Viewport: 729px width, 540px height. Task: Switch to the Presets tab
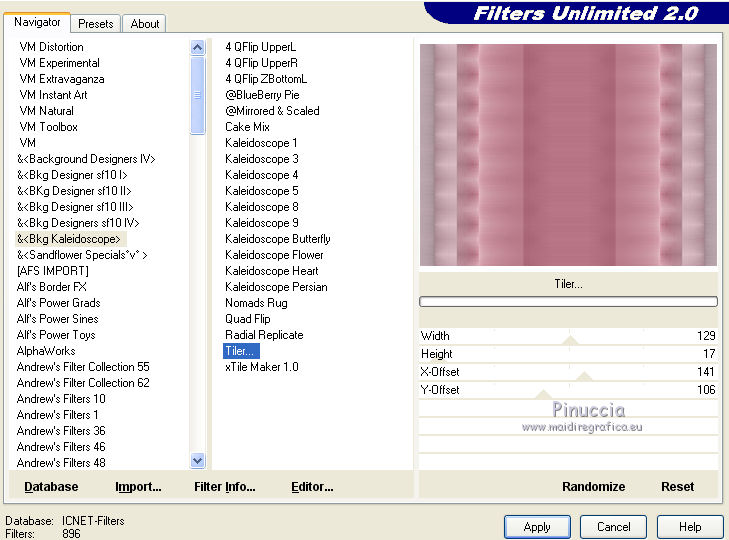[x=95, y=24]
